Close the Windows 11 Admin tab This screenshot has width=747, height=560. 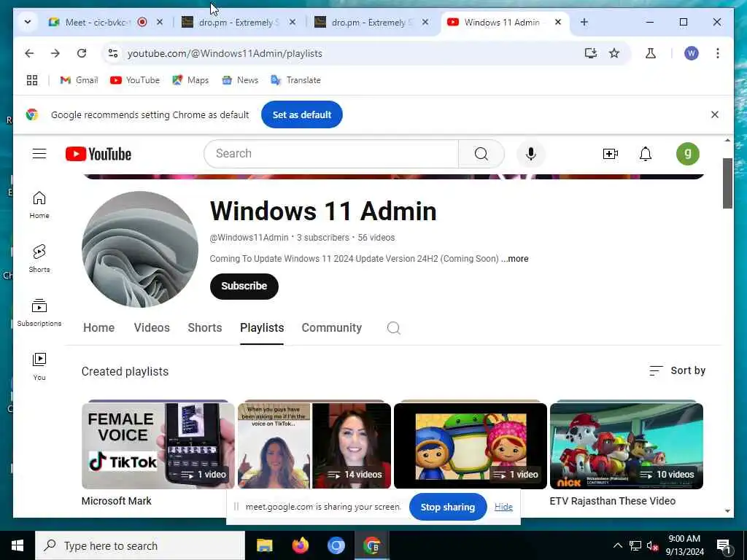[558, 22]
